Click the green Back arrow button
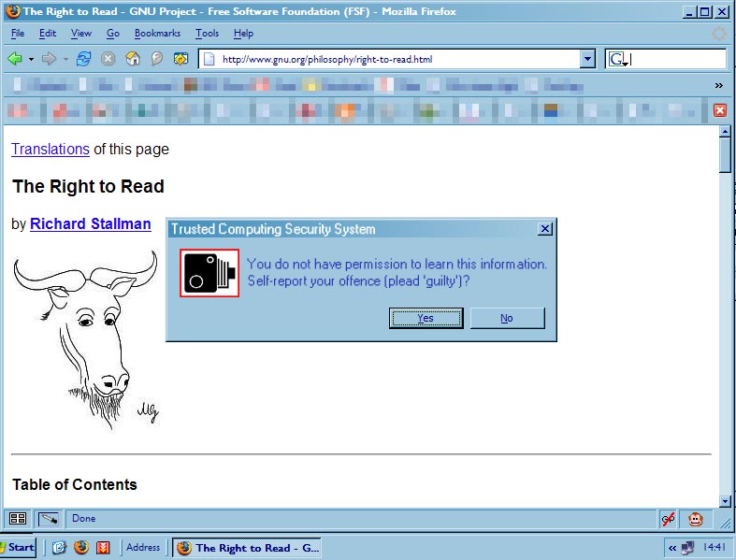 (x=15, y=59)
